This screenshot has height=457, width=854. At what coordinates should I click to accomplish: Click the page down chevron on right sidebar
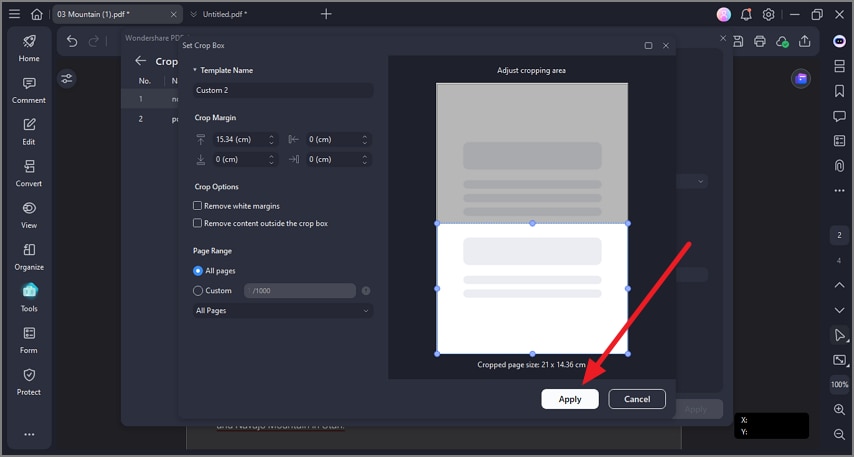pyautogui.click(x=839, y=310)
